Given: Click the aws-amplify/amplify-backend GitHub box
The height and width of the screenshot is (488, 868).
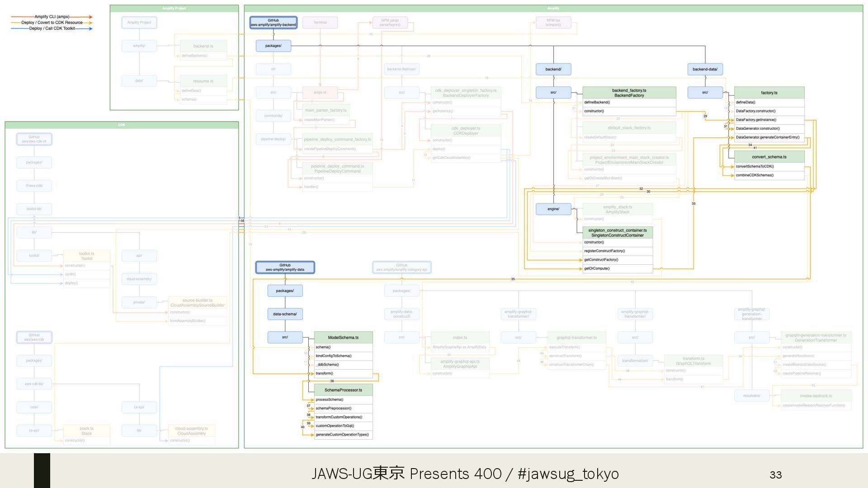Looking at the screenshot, I should coord(273,23).
